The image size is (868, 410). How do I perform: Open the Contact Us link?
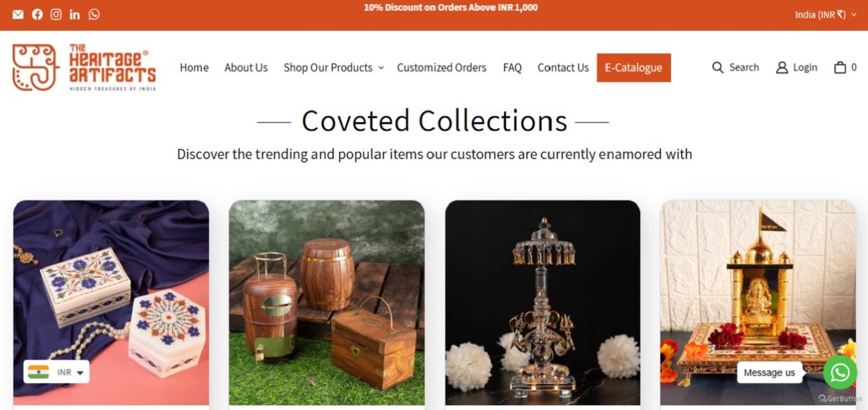[563, 67]
